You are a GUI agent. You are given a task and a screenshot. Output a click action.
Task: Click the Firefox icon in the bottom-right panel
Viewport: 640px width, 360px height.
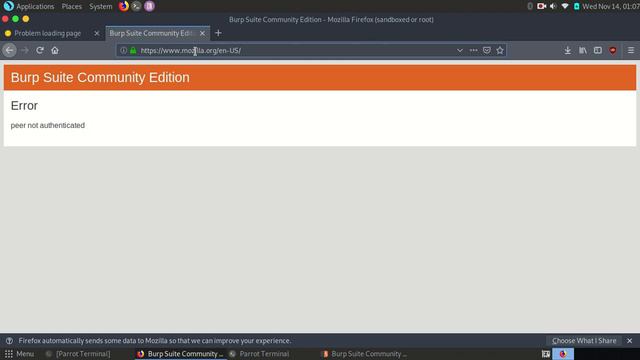click(x=563, y=354)
